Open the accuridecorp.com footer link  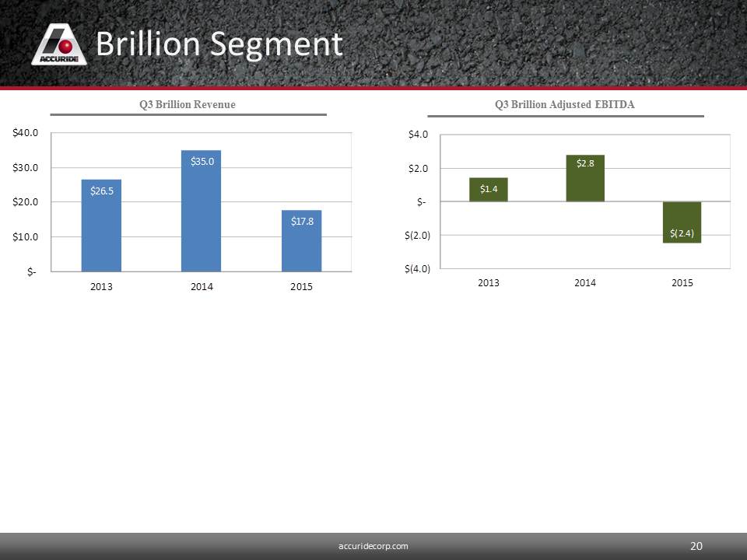(x=373, y=546)
